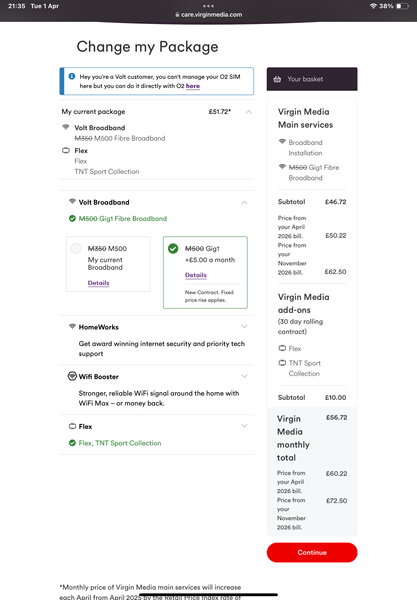
Task: Click the Continue button
Action: [x=312, y=552]
